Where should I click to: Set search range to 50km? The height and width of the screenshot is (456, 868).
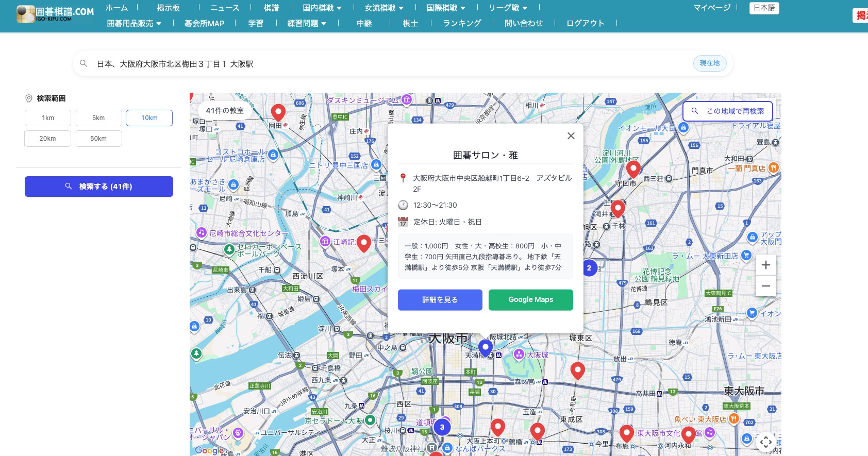[x=98, y=139]
